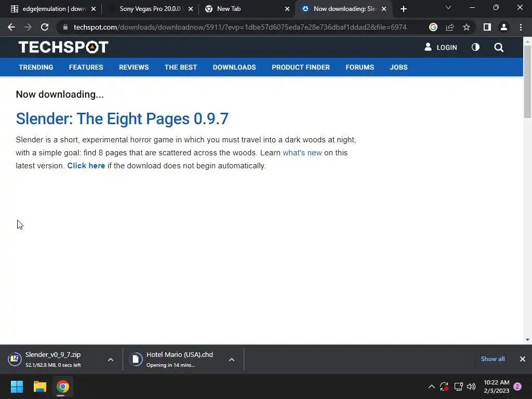This screenshot has width=532, height=399.
Task: Close the New Tab tab
Action: click(x=287, y=9)
